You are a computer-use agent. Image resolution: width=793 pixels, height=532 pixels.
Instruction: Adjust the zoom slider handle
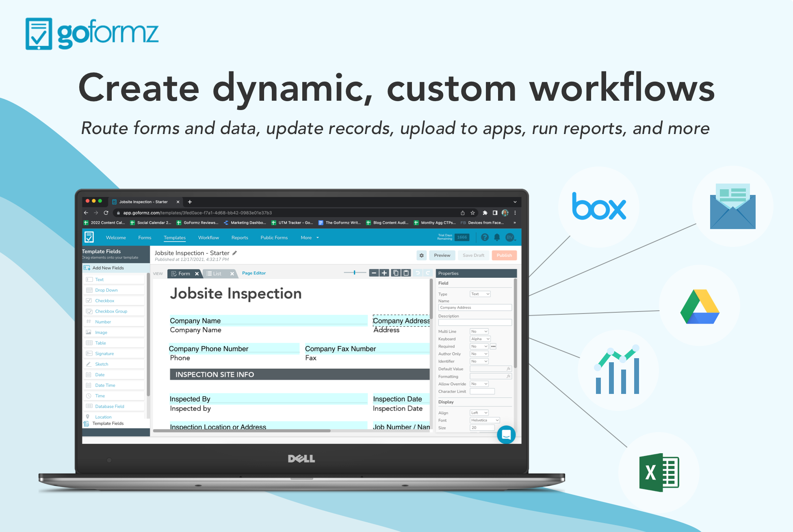(355, 273)
